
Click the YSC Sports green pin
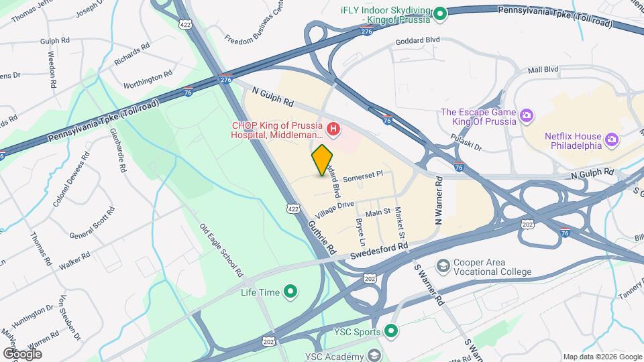click(390, 330)
